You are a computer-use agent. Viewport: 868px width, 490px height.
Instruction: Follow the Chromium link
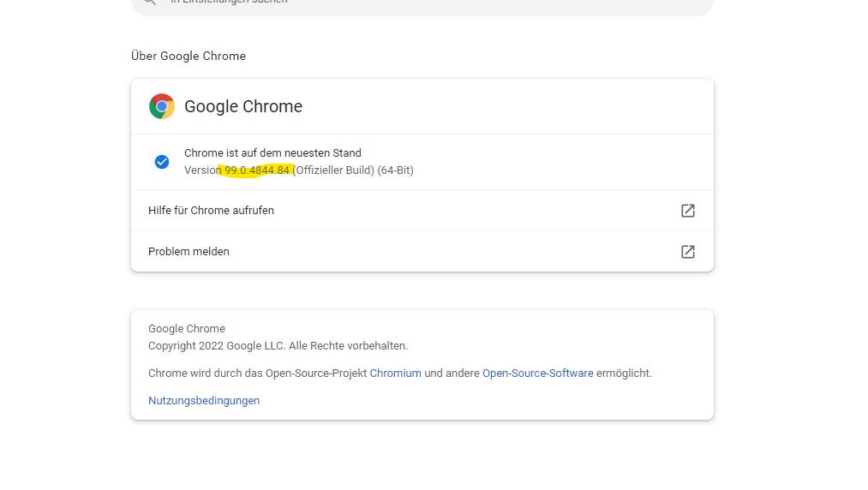pyautogui.click(x=395, y=373)
